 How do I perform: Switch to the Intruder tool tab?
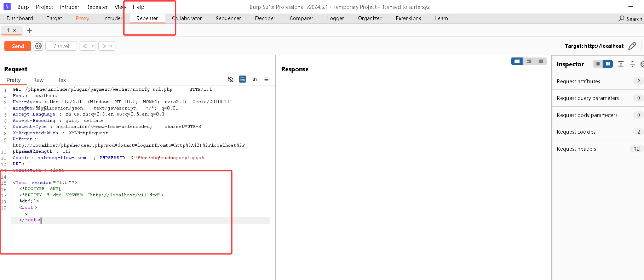(x=113, y=18)
